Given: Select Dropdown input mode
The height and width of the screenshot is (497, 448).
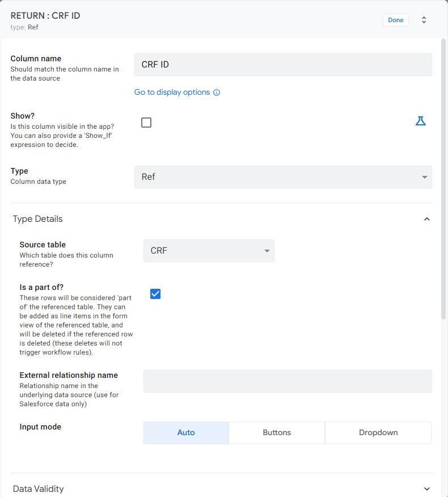Looking at the screenshot, I should click(378, 433).
